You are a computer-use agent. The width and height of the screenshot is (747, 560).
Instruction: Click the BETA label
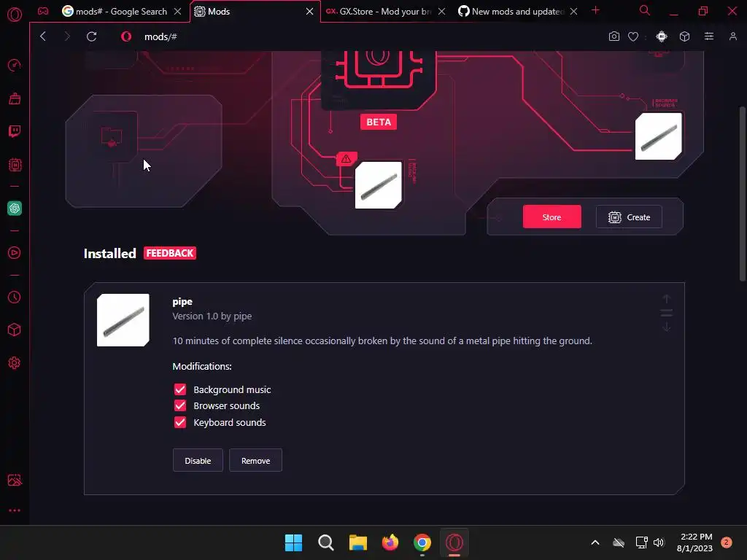coord(379,122)
